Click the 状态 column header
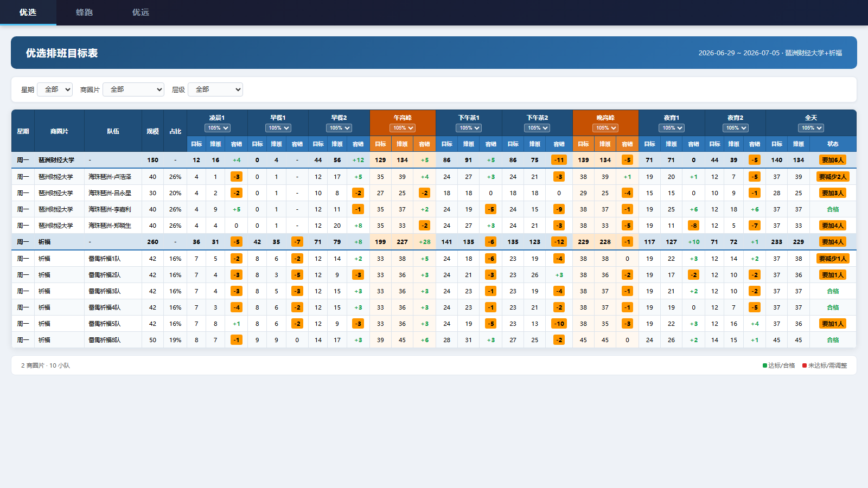The height and width of the screenshot is (488, 868). click(833, 144)
